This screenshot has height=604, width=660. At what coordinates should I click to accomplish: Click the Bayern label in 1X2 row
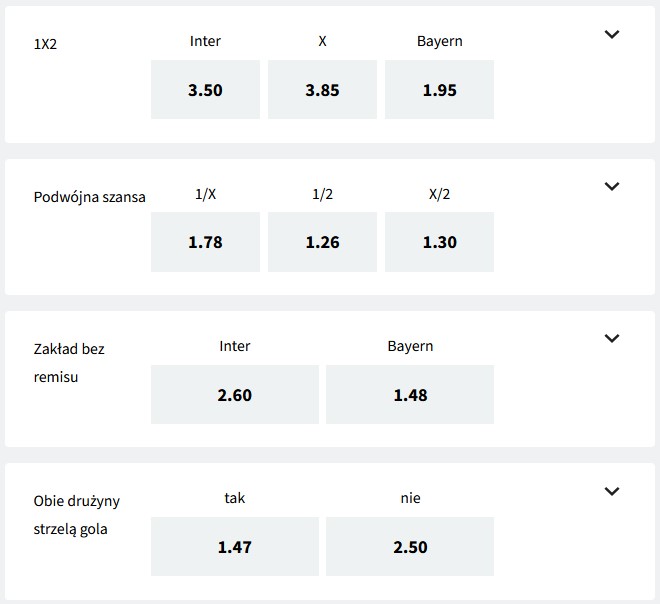439,42
